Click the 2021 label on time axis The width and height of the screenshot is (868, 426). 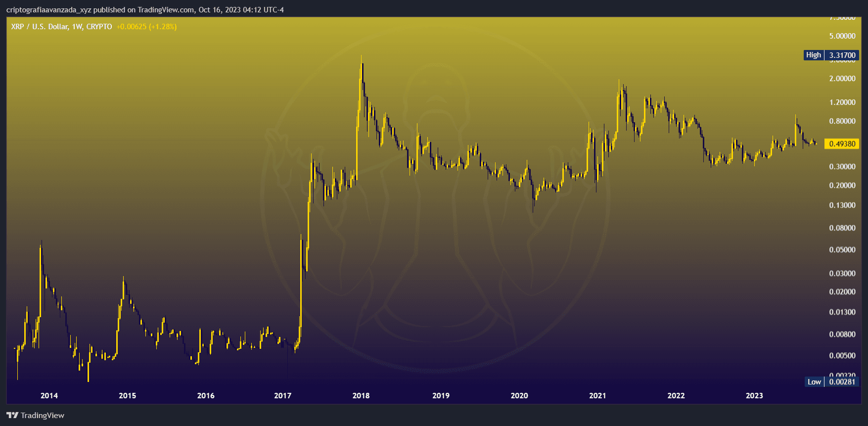[597, 395]
